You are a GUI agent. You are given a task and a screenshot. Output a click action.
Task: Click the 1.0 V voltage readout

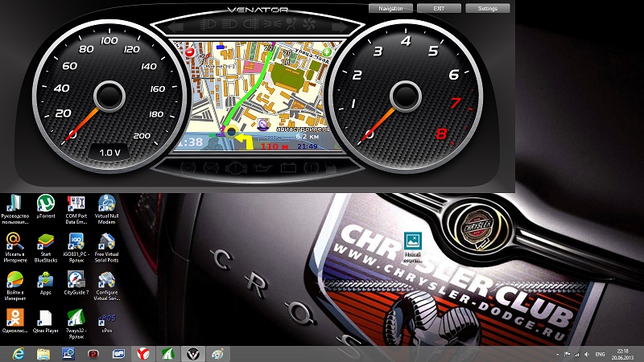point(109,153)
